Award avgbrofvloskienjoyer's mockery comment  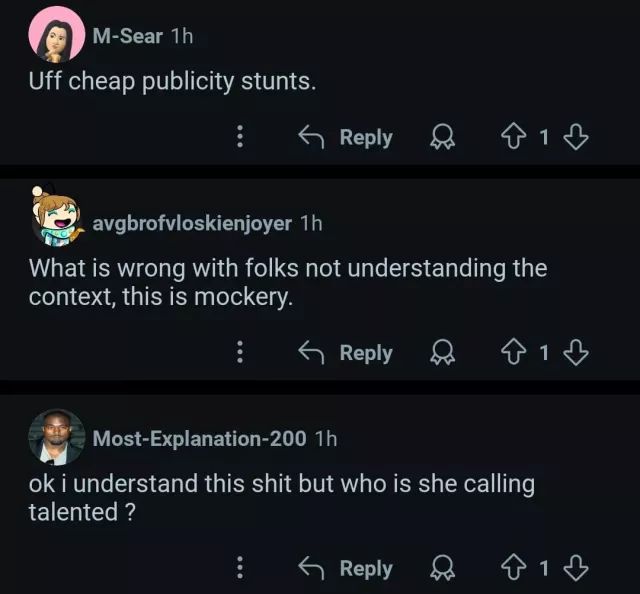[442, 352]
